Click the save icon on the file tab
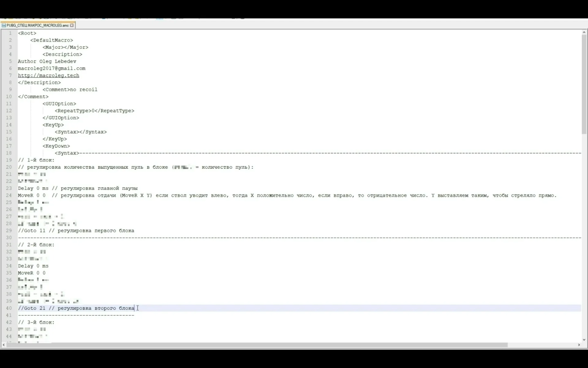588x368 pixels. click(4, 25)
